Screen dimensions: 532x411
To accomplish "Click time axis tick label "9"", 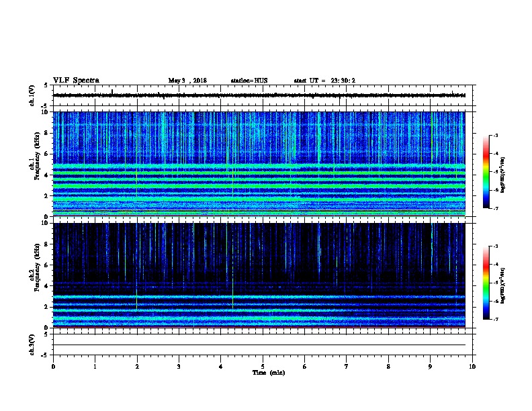I will pos(430,367).
